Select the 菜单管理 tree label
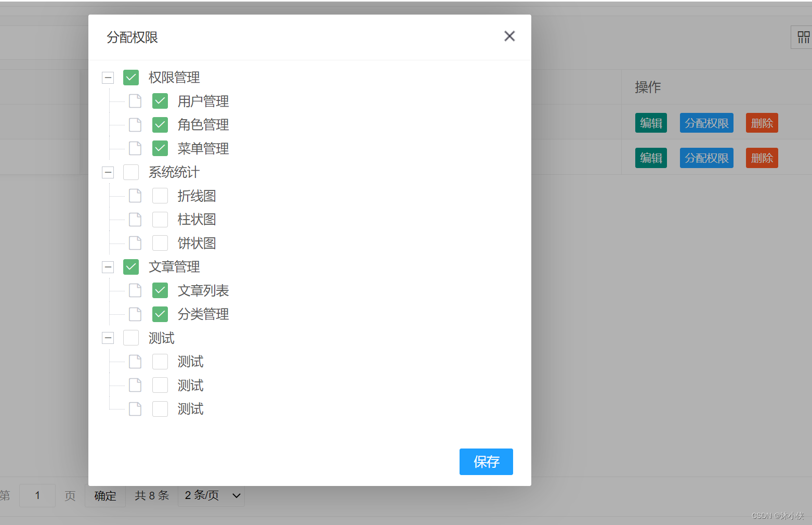The height and width of the screenshot is (525, 812). [203, 148]
